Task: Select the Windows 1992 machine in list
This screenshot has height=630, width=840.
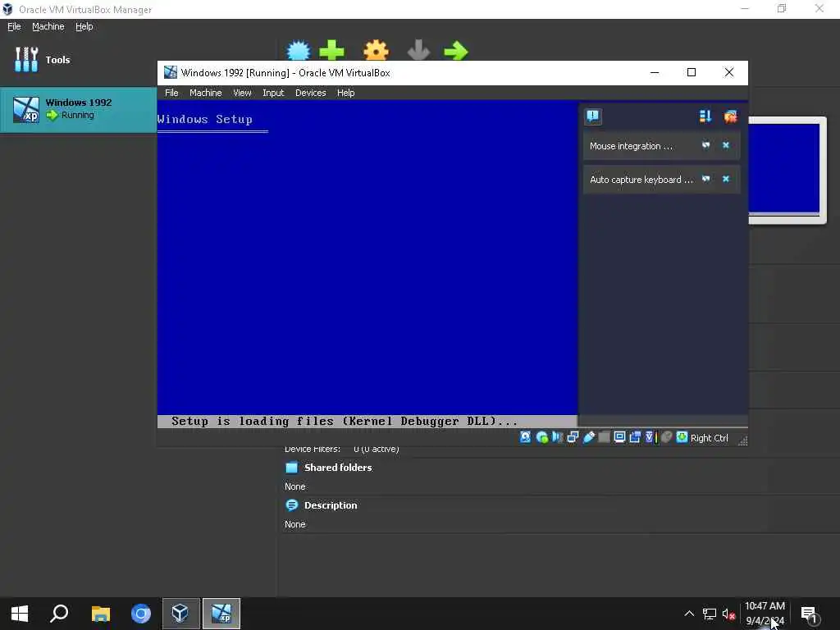Action: pyautogui.click(x=78, y=109)
